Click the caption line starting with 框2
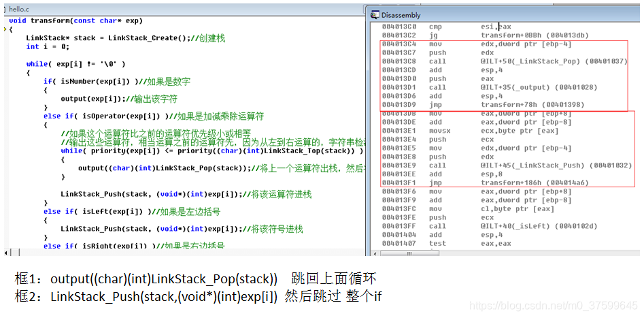This screenshot has height=318, width=644. 198,296
